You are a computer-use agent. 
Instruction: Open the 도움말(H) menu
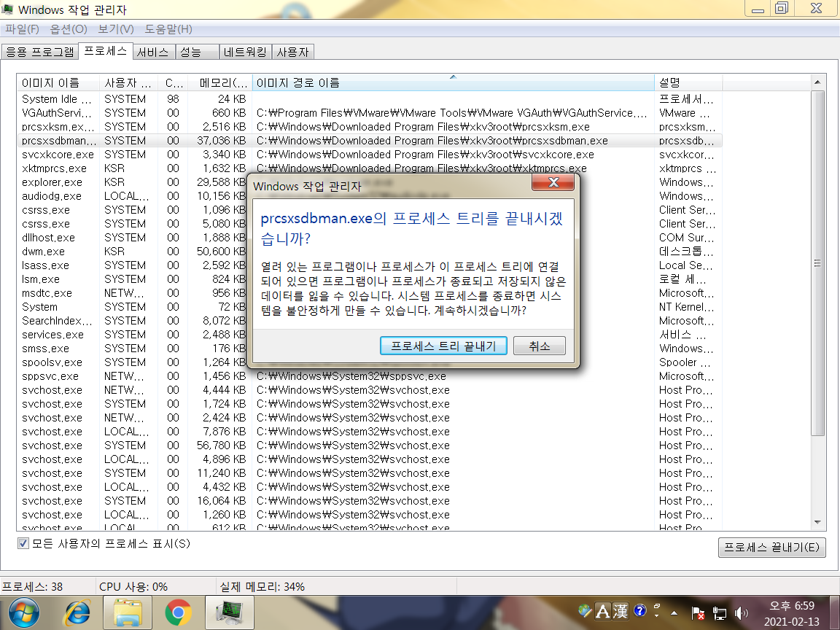pyautogui.click(x=168, y=29)
